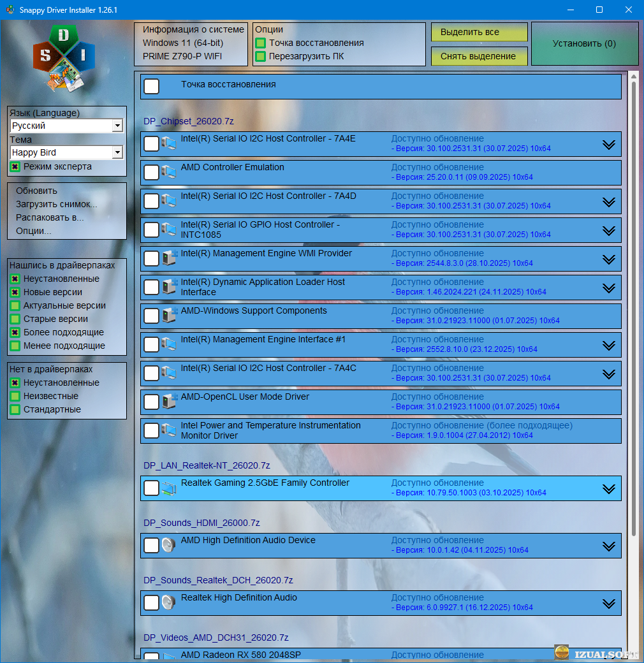Expand the Intel Management Engine Interface #1 details
The image size is (644, 663).
[x=608, y=345]
